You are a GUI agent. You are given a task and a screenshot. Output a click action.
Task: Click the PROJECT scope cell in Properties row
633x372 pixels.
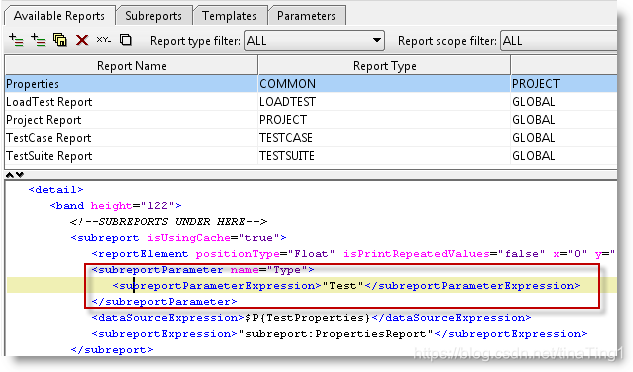(x=564, y=84)
